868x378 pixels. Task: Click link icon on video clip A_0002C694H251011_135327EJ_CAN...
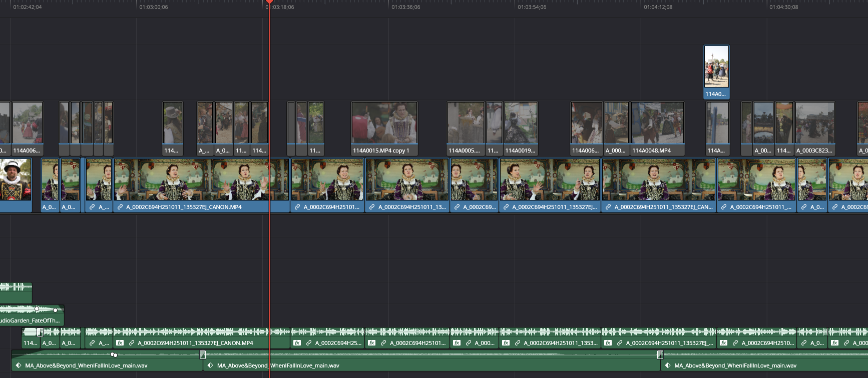click(x=608, y=207)
